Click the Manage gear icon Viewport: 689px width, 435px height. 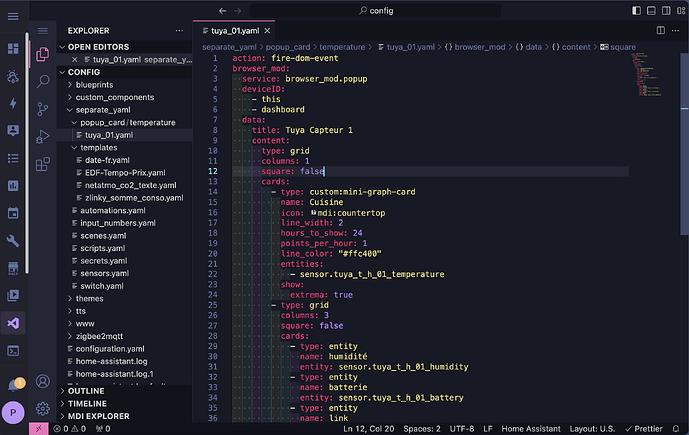[x=43, y=408]
